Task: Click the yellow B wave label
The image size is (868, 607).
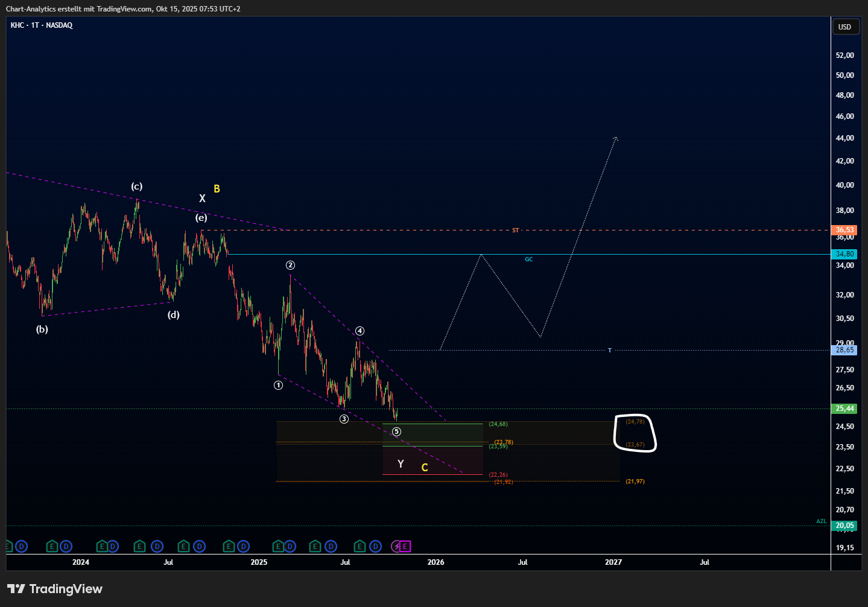Action: 217,189
